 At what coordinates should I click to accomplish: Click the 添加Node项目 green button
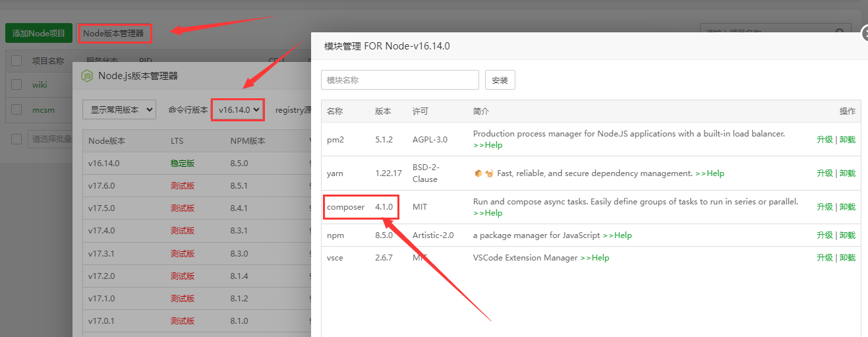(39, 33)
